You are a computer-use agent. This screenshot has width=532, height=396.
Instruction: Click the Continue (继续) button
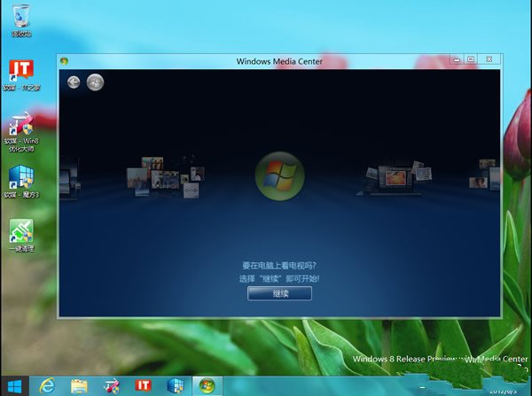[279, 293]
